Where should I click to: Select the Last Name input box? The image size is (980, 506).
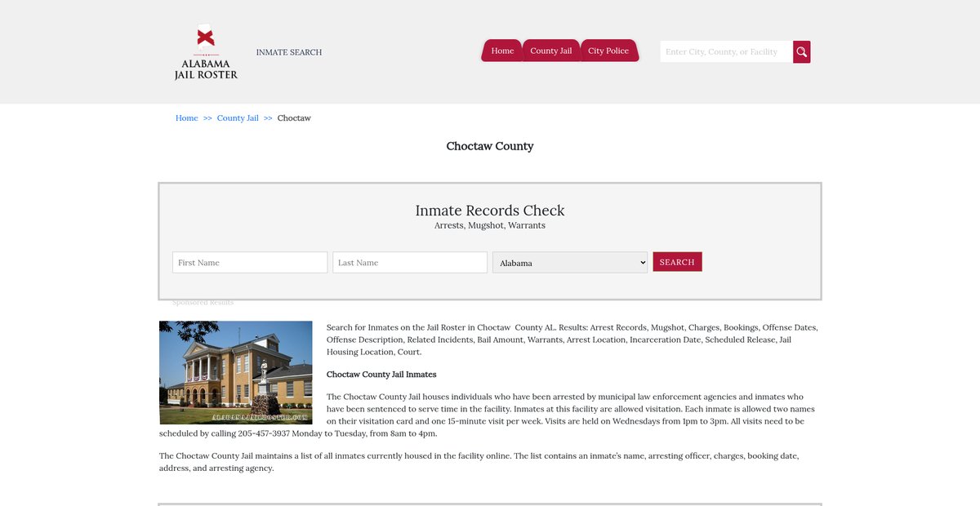pyautogui.click(x=410, y=263)
